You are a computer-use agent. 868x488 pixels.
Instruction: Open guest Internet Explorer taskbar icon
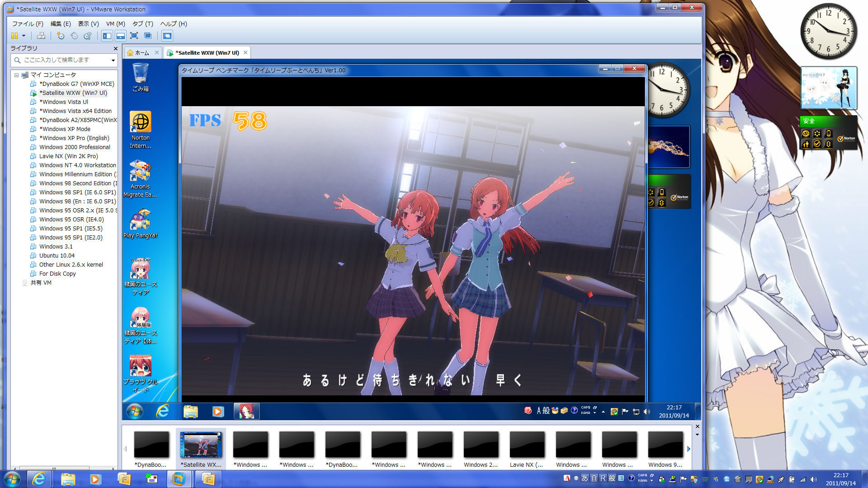coord(163,411)
